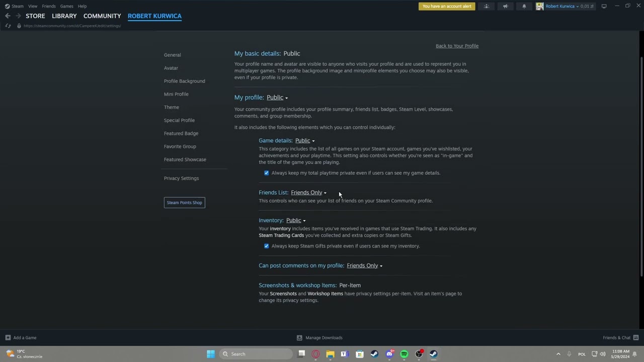Open Privacy Settings in the sidebar
Image resolution: width=644 pixels, height=362 pixels.
coord(181,178)
